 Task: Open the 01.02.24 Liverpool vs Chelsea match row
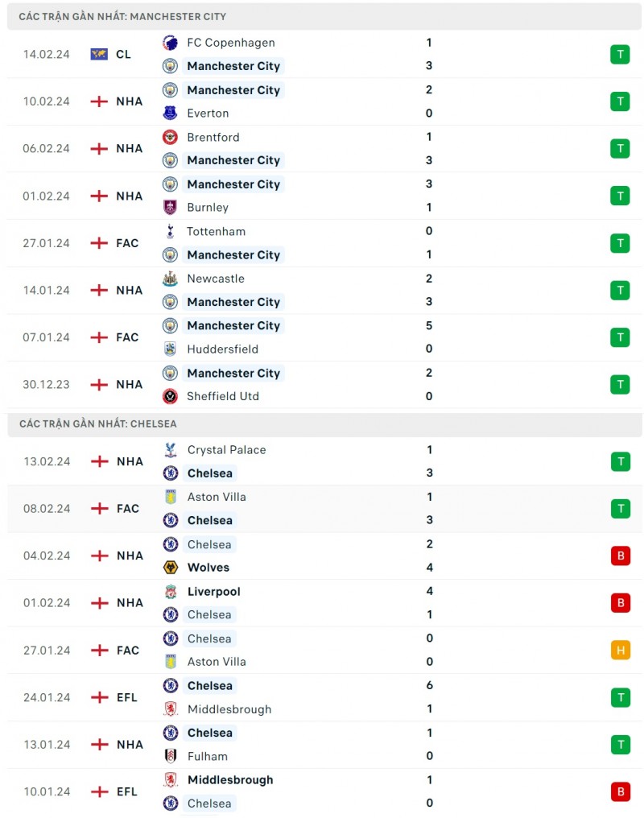point(322,603)
